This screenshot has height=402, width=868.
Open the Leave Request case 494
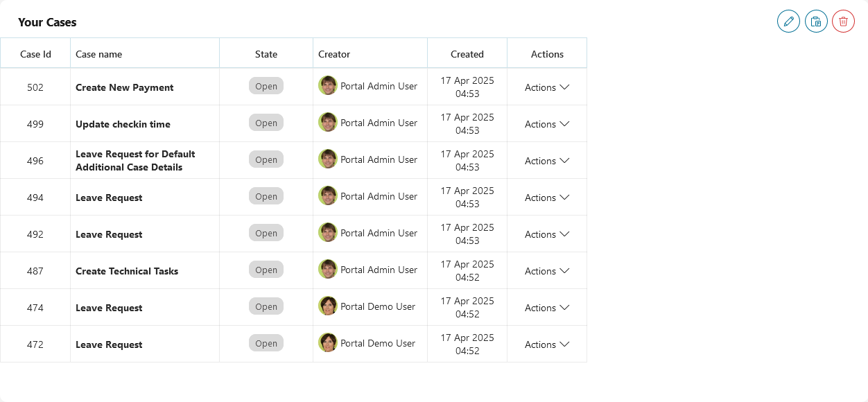pos(109,198)
